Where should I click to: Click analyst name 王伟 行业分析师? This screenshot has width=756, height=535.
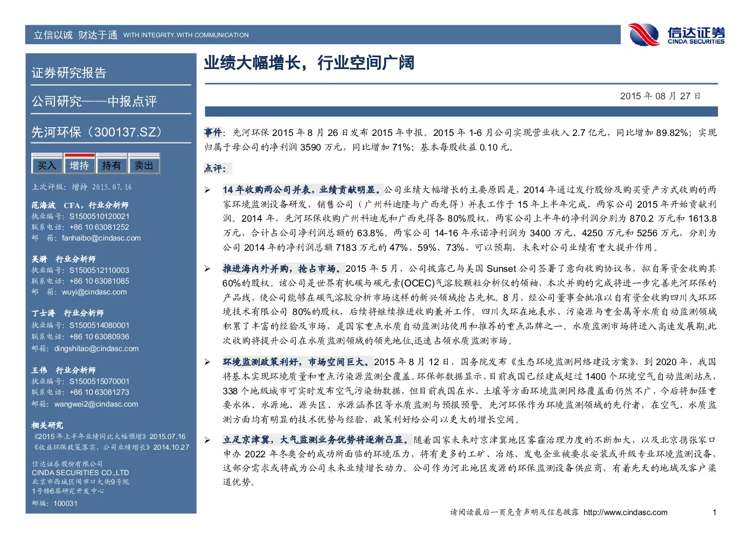pos(64,370)
